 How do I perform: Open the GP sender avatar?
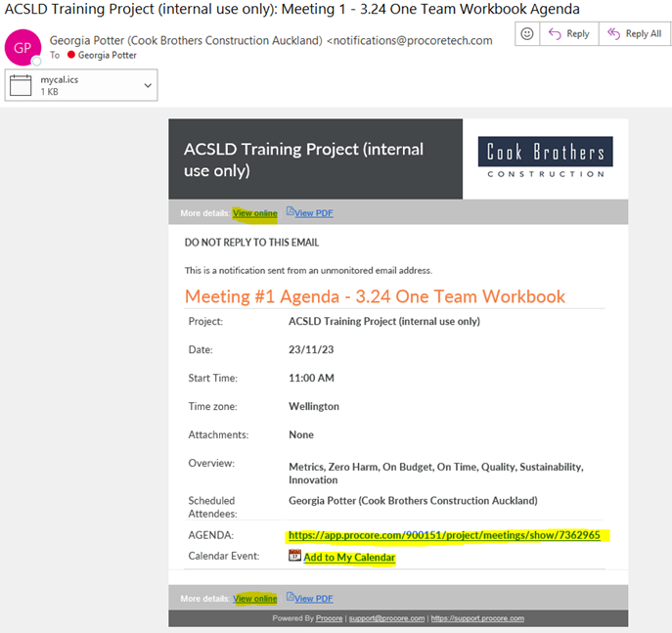[x=22, y=48]
